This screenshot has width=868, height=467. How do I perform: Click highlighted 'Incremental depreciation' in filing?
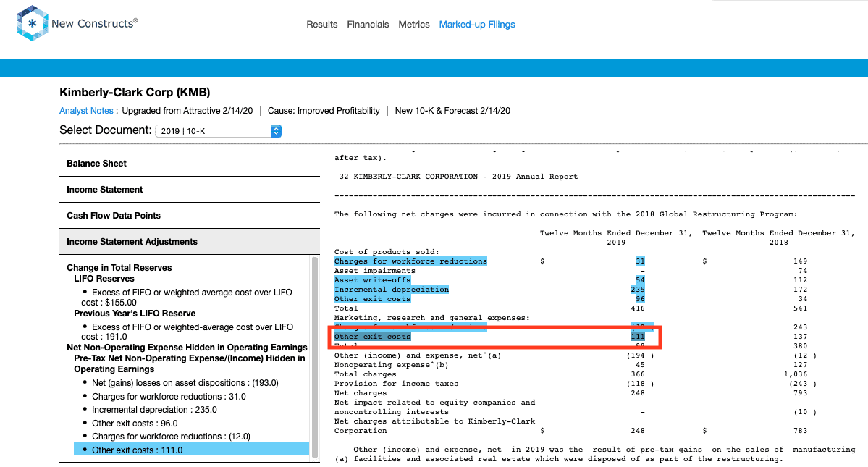click(392, 290)
